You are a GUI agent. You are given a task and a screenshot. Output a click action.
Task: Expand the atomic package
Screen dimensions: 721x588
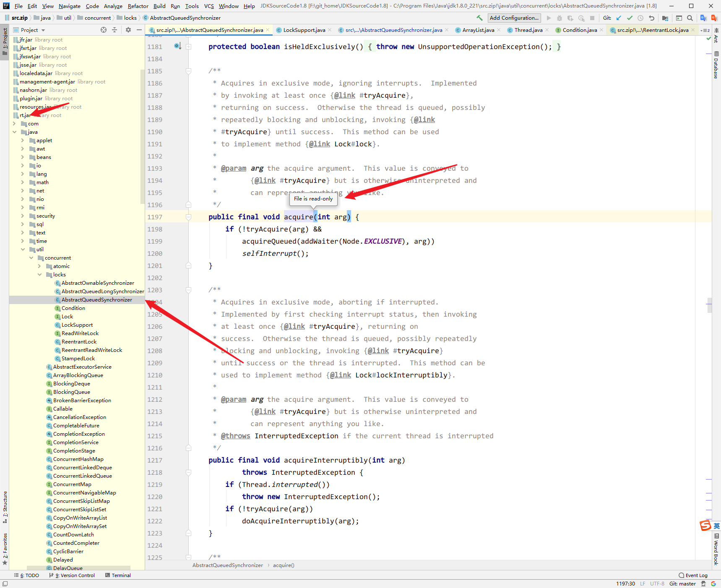(39, 266)
